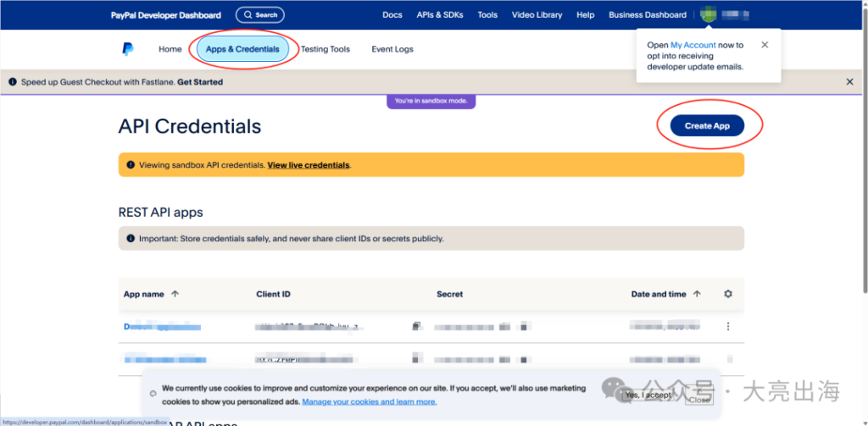Sort by Date and time arrow
The height and width of the screenshot is (426, 868).
[697, 294]
